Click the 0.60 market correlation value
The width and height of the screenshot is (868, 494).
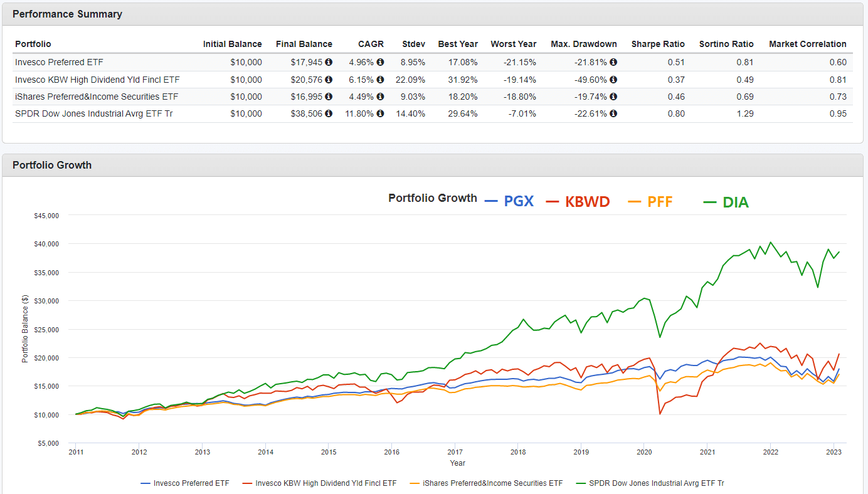(838, 63)
